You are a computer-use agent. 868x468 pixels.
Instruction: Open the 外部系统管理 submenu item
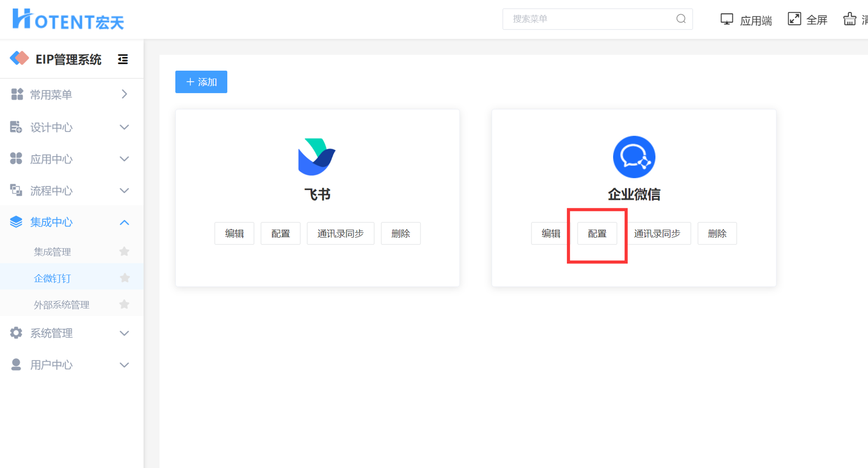click(x=62, y=305)
